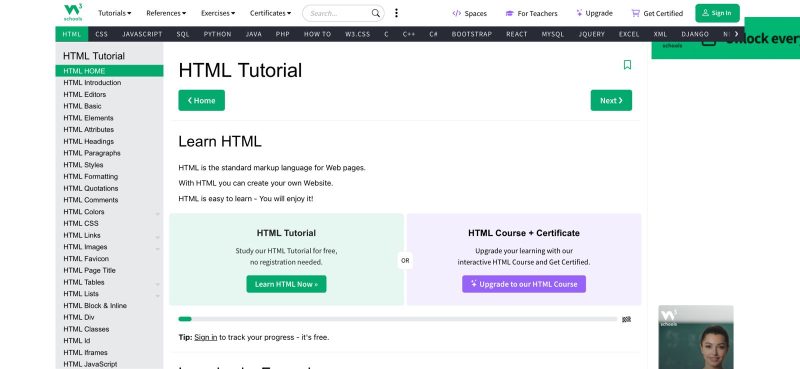Screen dimensions: 800x369
Task: Click Upgrade in the top bar
Action: click(x=594, y=13)
